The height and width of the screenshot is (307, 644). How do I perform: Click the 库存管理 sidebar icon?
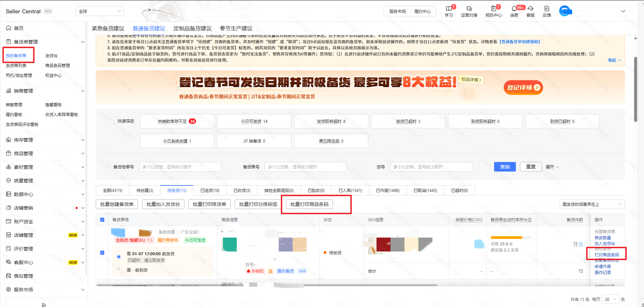tap(9, 140)
